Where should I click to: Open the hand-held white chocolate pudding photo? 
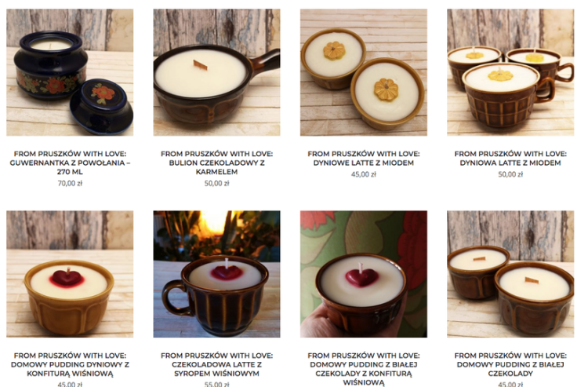(x=363, y=274)
